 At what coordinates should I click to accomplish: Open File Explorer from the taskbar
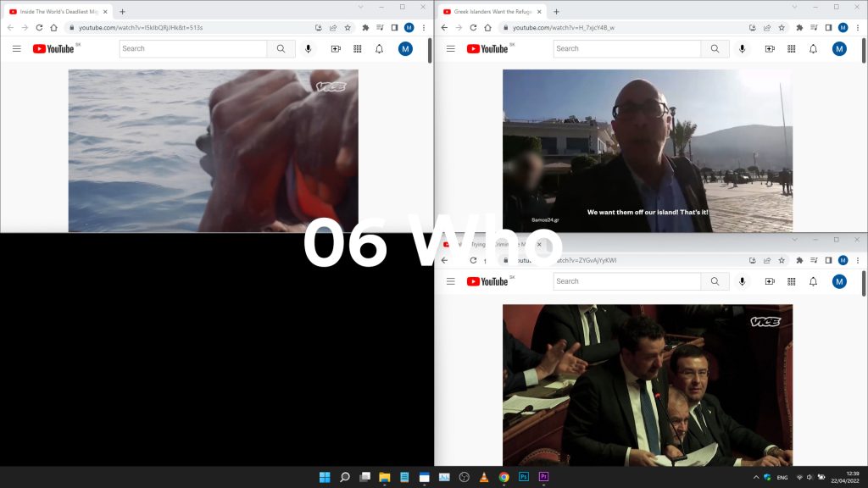tap(384, 477)
